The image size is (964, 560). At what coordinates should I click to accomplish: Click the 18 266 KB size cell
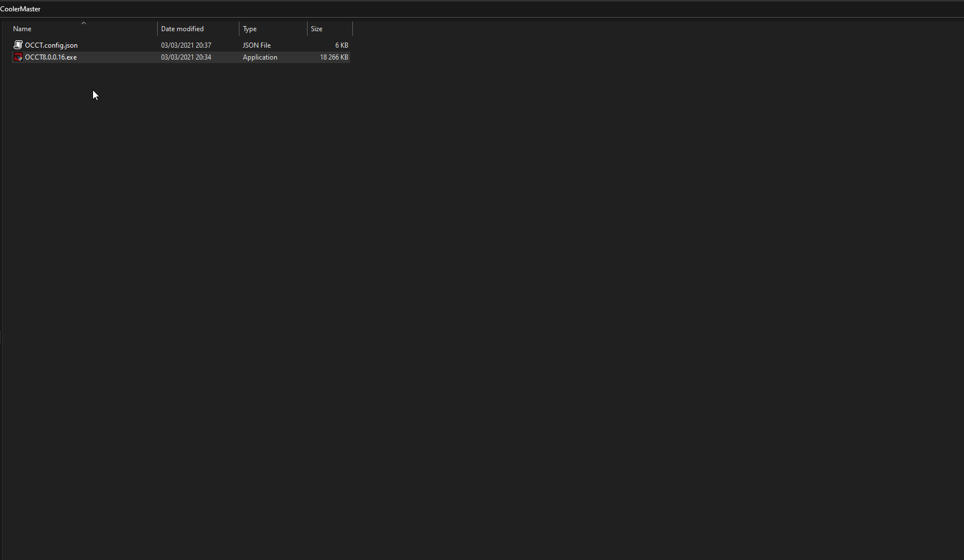pos(334,57)
